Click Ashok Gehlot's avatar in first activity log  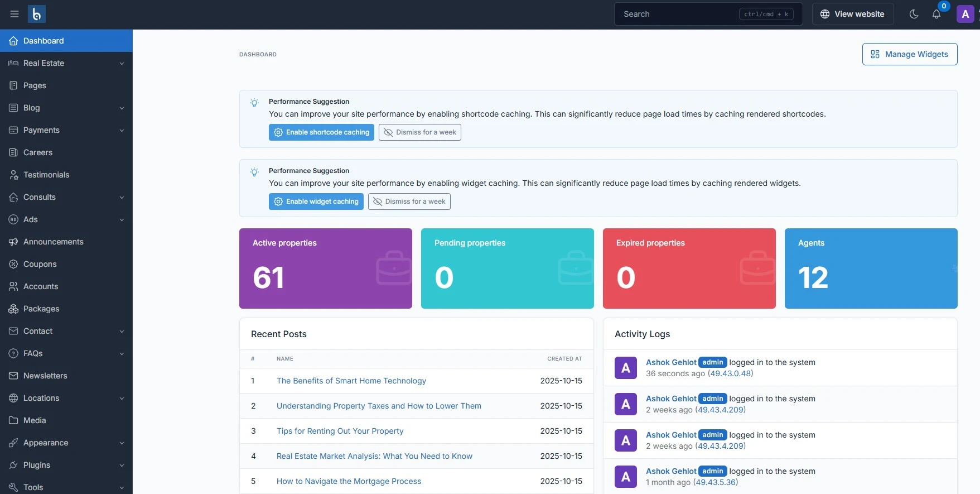(625, 368)
